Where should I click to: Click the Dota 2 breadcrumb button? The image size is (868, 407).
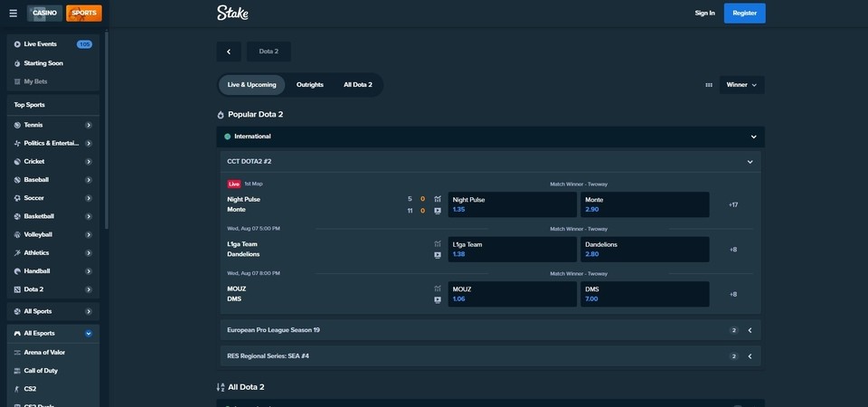point(269,52)
